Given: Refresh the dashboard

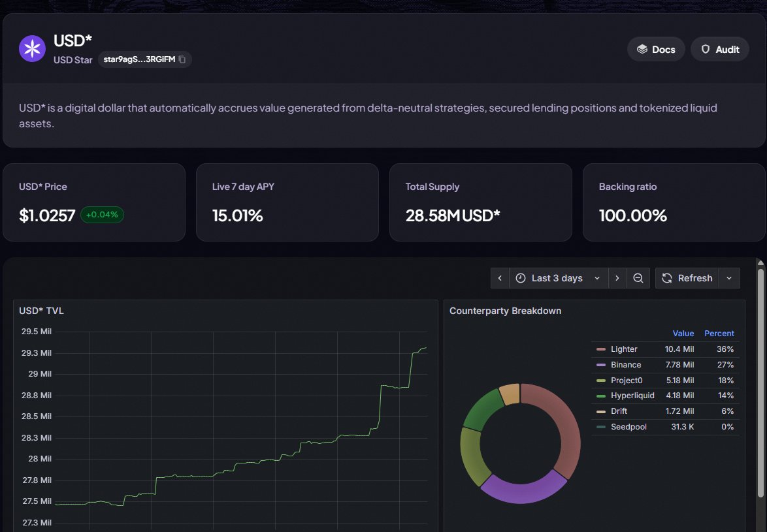Looking at the screenshot, I should click(687, 278).
